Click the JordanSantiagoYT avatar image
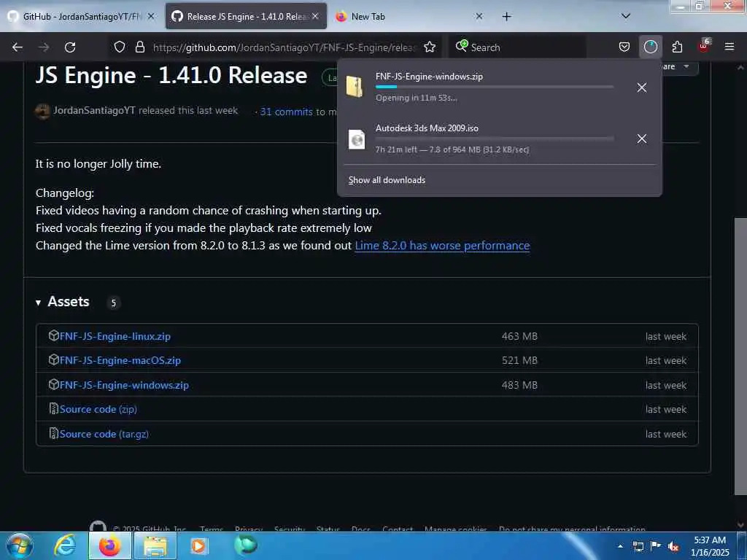The height and width of the screenshot is (560, 747). pos(42,112)
